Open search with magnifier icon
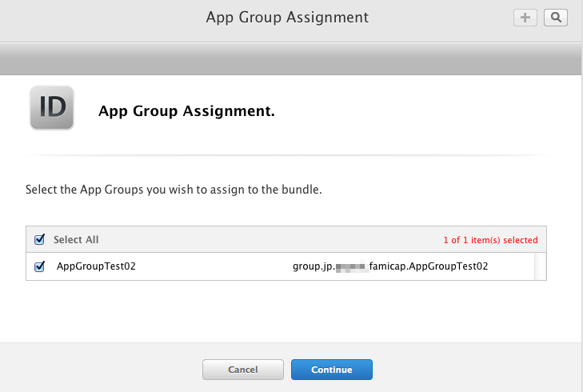583x392 pixels. pyautogui.click(x=556, y=18)
